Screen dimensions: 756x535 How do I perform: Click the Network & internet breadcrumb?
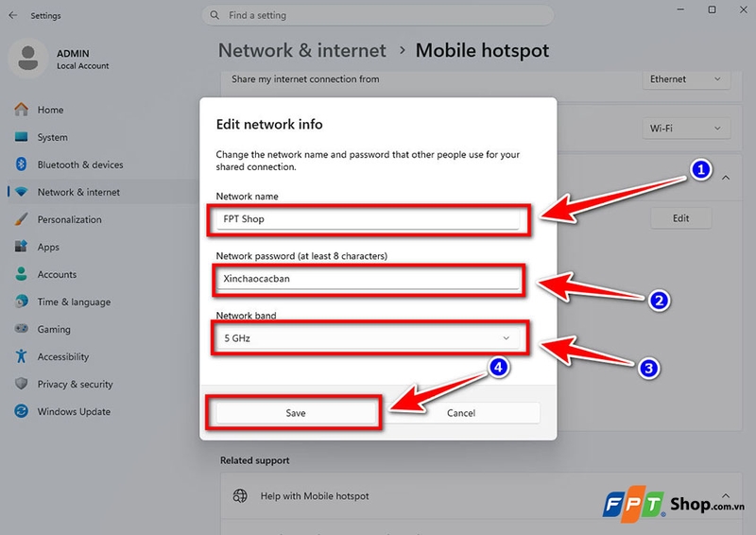point(302,51)
